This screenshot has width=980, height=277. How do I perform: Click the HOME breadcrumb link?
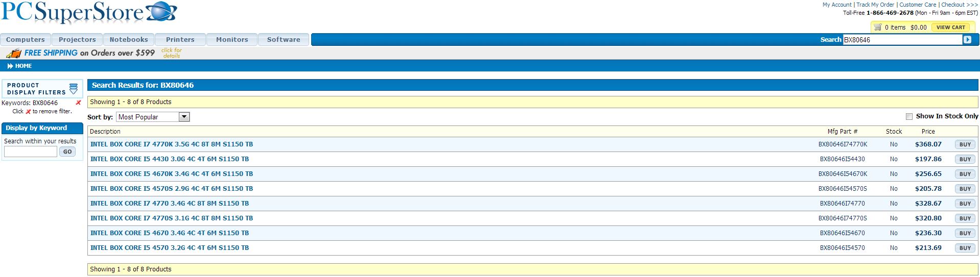click(24, 66)
